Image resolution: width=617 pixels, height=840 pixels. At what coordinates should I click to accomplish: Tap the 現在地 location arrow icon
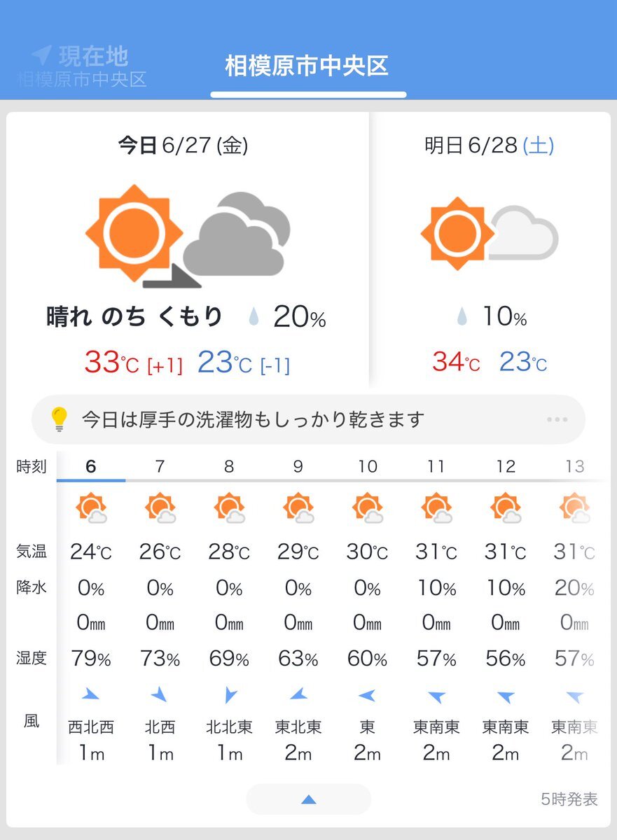click(41, 55)
